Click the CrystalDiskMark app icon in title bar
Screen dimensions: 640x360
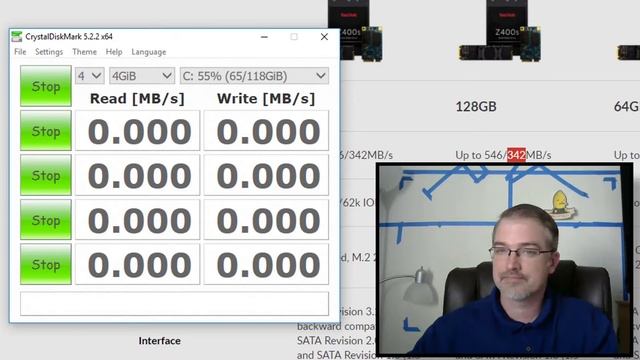click(x=16, y=37)
